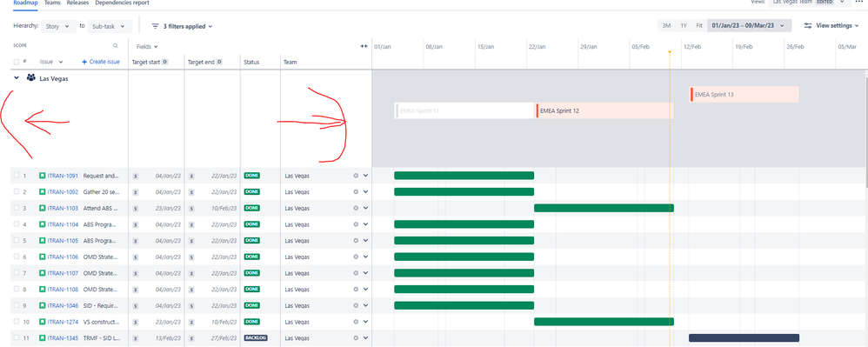Click the EMEA Sprint 11 bar in the timeline

[x=464, y=110]
